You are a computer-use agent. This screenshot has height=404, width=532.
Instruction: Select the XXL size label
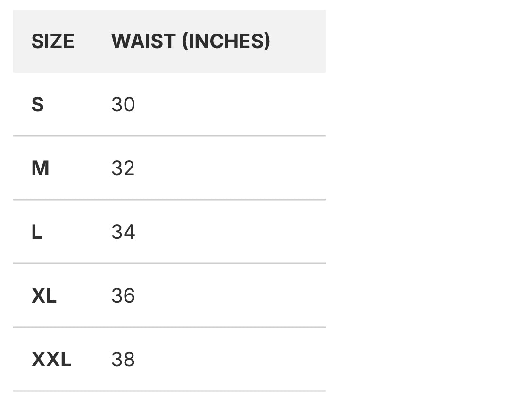point(51,359)
